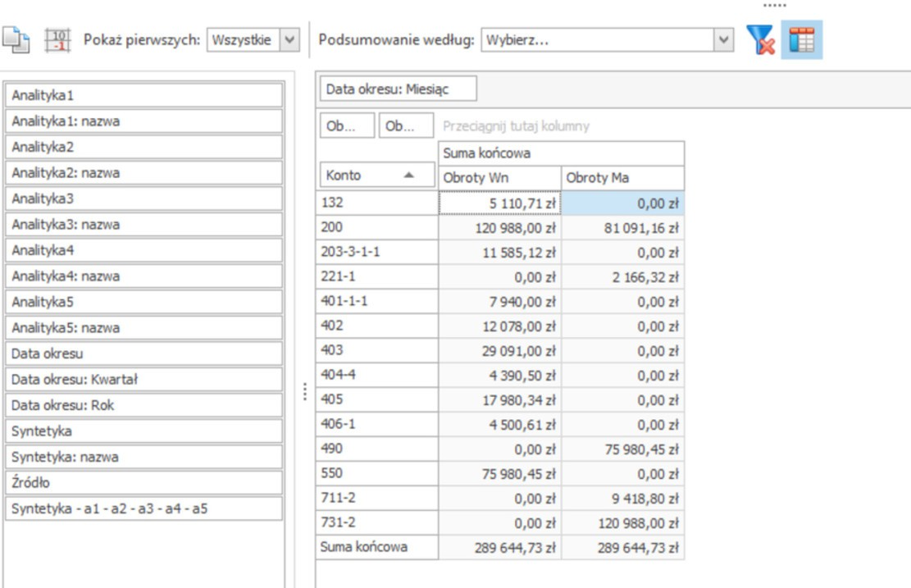Viewport: 911px width, 588px height.
Task: Click the 'Obroty Ma' column header
Action: pyautogui.click(x=622, y=178)
